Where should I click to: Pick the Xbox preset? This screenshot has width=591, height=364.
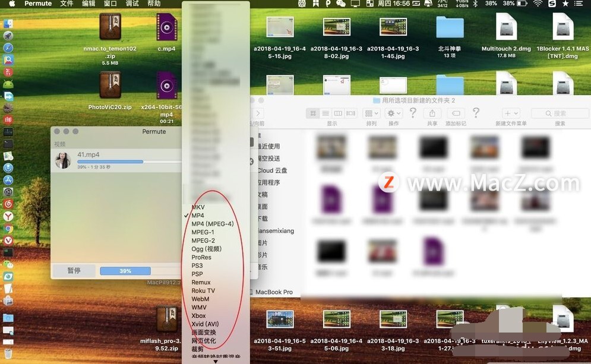(198, 316)
